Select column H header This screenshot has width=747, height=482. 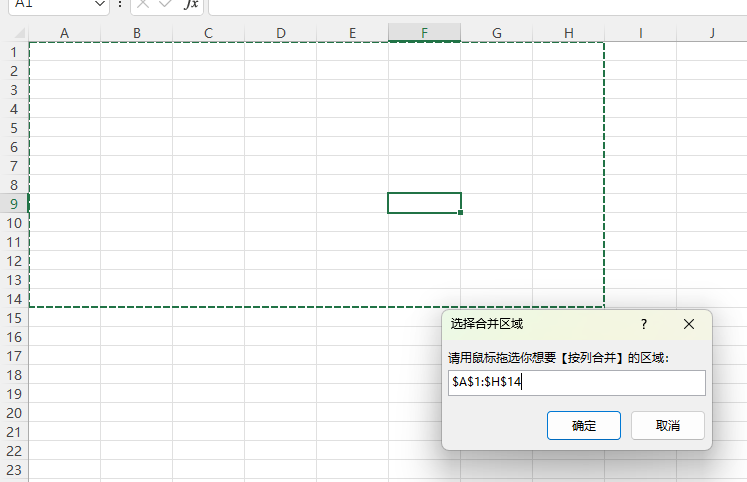[x=568, y=33]
